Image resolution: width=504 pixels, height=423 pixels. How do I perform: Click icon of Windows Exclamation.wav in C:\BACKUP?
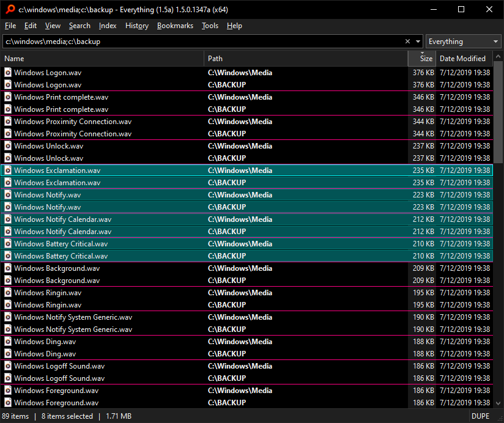click(8, 182)
